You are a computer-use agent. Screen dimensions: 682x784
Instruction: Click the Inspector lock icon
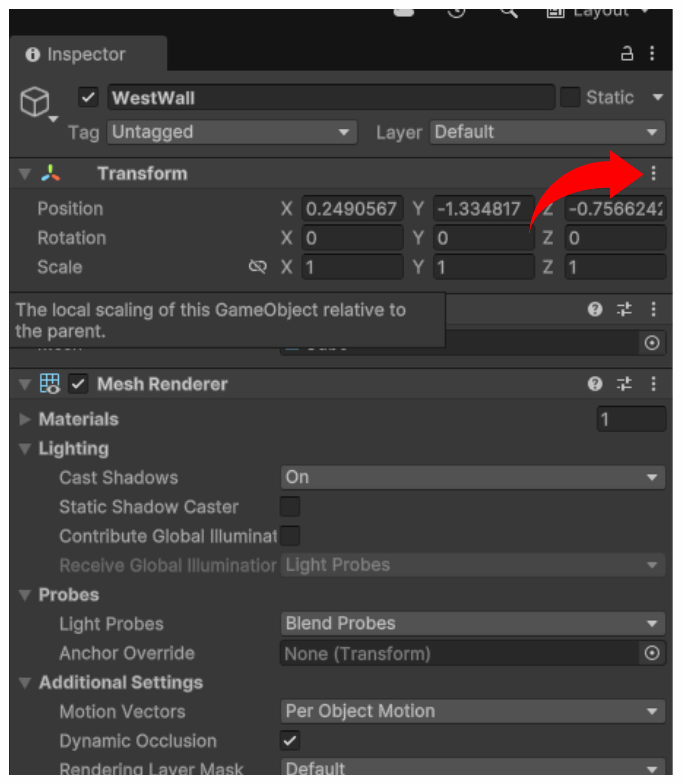click(x=627, y=54)
